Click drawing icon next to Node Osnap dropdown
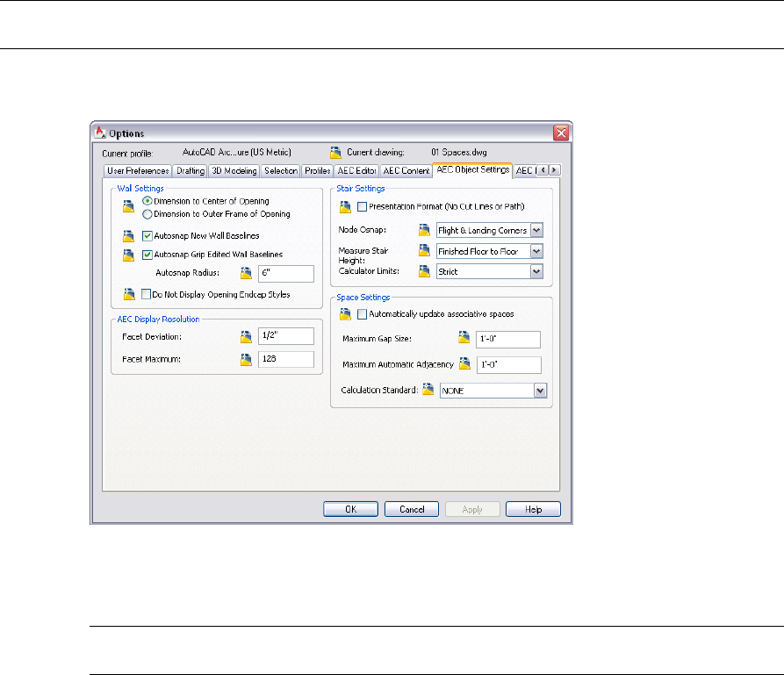The height and width of the screenshot is (675, 784). point(424,230)
